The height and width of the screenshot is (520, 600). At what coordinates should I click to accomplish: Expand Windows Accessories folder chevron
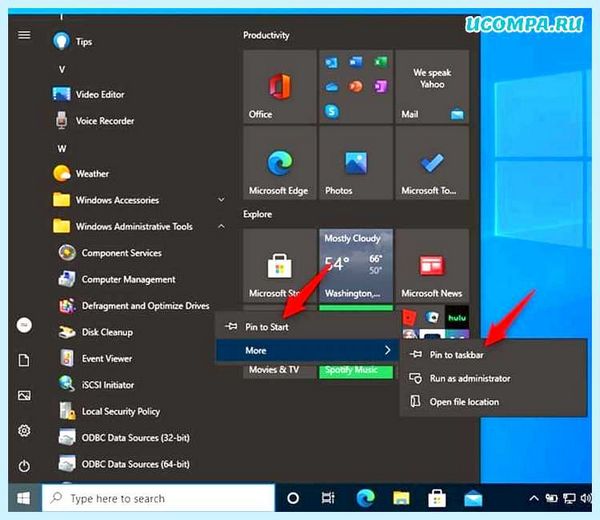click(x=221, y=200)
